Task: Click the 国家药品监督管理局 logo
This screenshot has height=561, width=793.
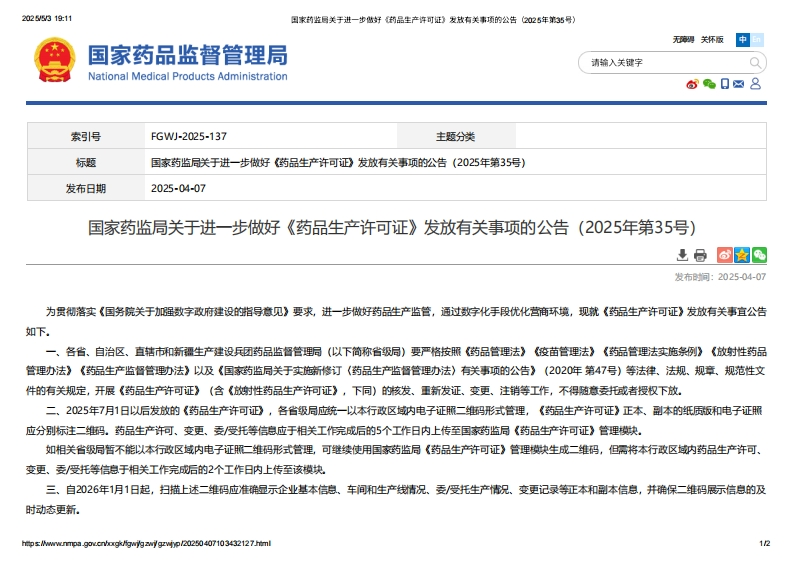Action: coord(187,62)
